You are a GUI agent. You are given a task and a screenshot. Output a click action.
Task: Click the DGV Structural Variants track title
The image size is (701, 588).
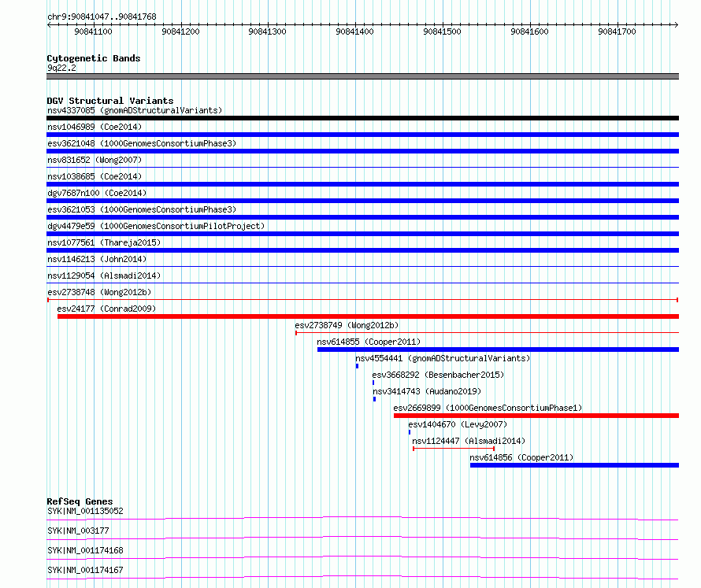[110, 101]
